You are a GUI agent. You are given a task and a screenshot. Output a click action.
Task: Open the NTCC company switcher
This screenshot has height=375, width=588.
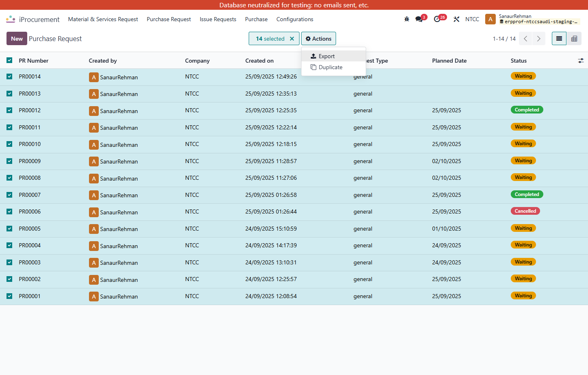coord(472,19)
